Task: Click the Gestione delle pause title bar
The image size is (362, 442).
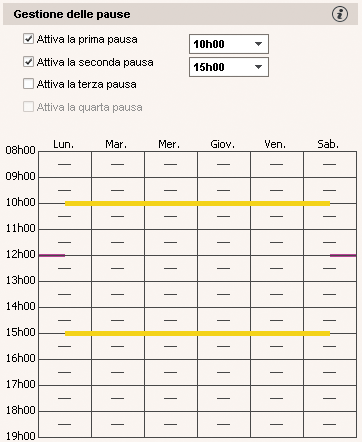Action: tap(180, 14)
